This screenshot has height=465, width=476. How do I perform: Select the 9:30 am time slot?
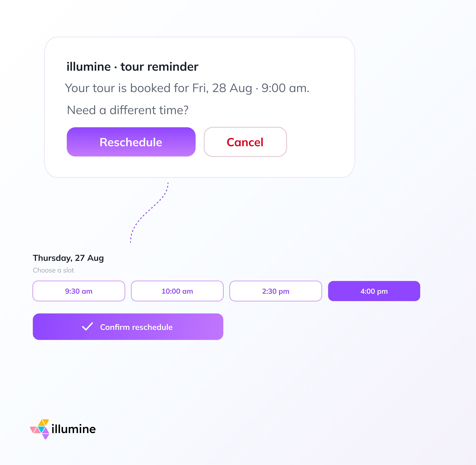(x=79, y=291)
